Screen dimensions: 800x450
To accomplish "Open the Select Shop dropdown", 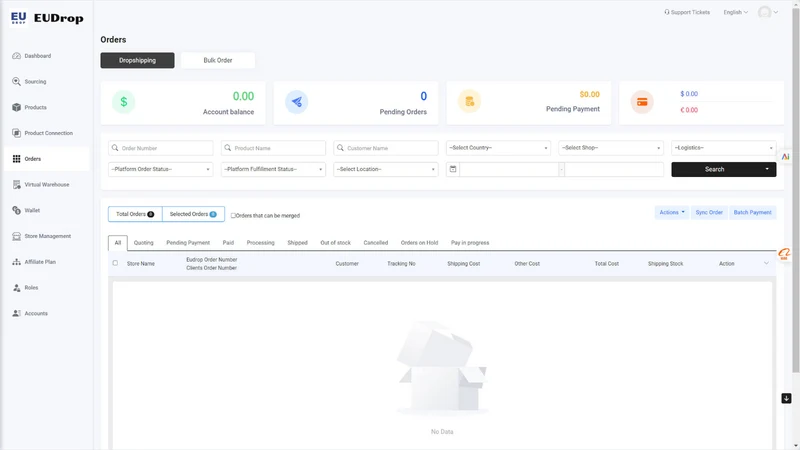I will (611, 148).
